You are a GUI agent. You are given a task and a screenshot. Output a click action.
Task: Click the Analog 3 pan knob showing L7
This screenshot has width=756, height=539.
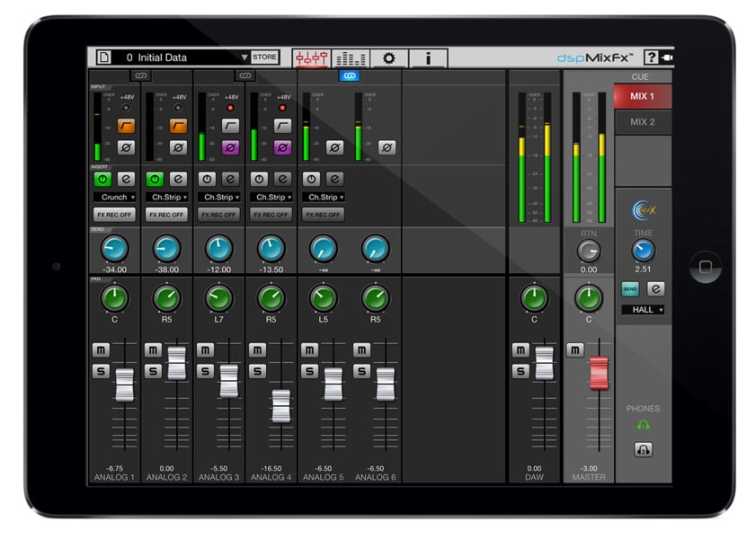(219, 298)
